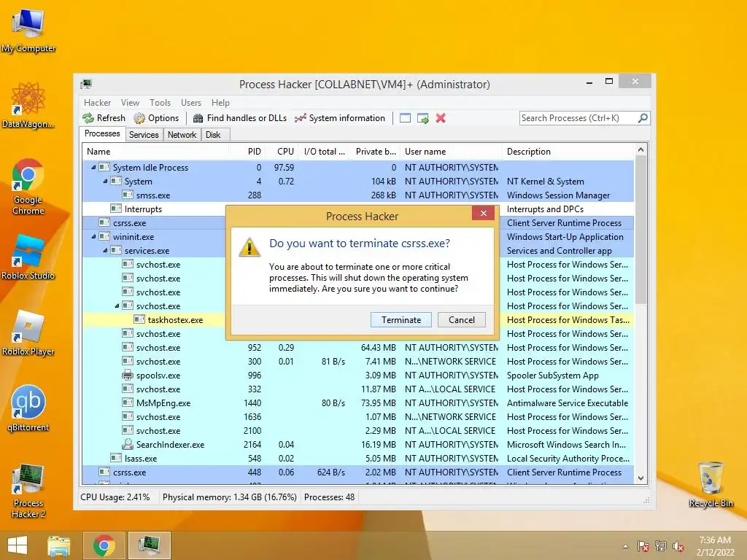Open Options from the toolbar
The image size is (747, 560).
point(156,118)
